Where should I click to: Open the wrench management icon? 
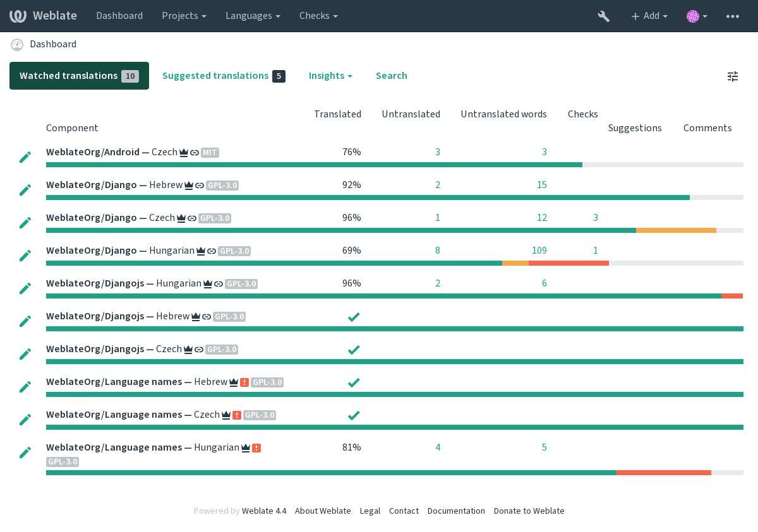click(604, 16)
